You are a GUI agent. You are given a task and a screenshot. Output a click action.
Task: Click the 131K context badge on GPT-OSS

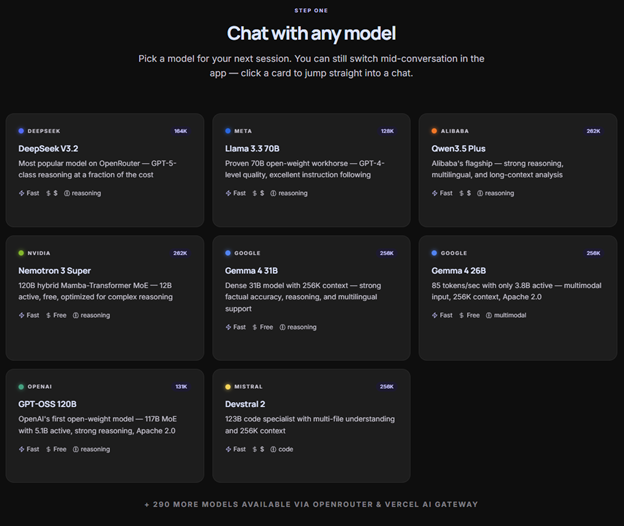pos(181,387)
